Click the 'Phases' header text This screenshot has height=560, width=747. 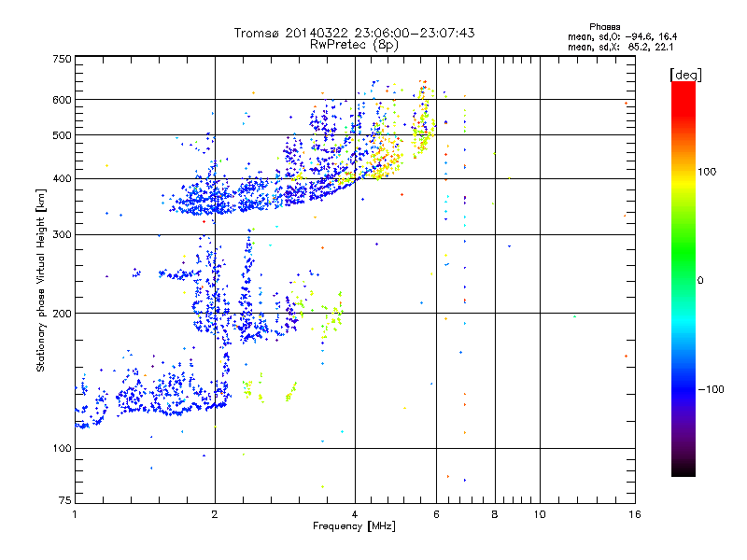pos(604,27)
